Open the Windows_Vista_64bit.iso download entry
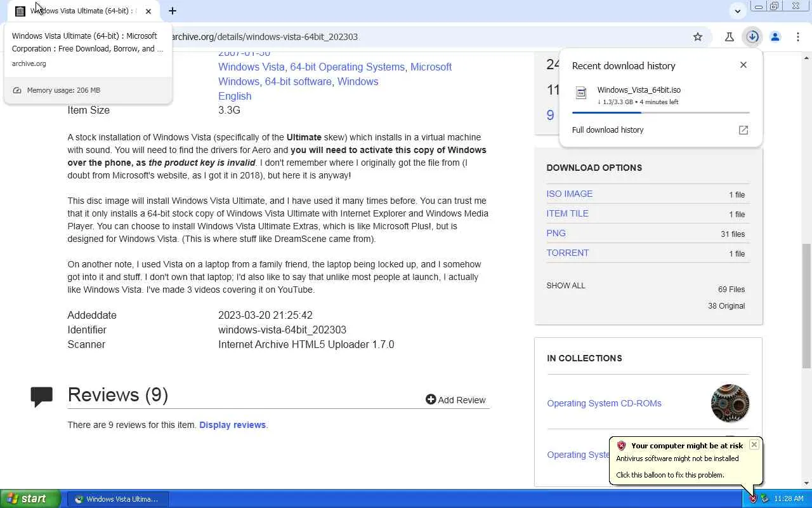Screen dimensions: 812x508 (x=660, y=95)
